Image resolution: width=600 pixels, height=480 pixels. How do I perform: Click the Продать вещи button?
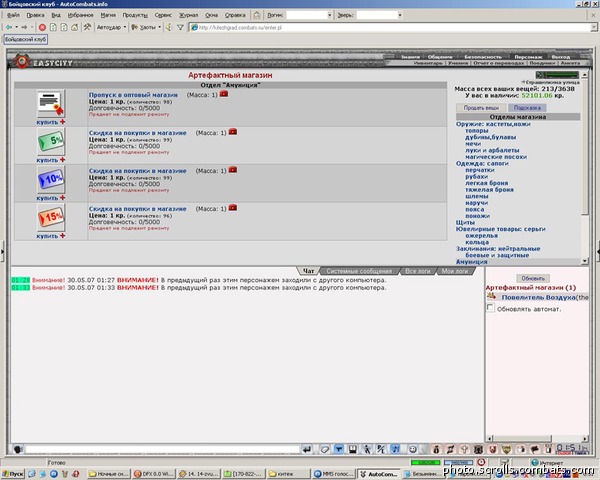coord(481,108)
